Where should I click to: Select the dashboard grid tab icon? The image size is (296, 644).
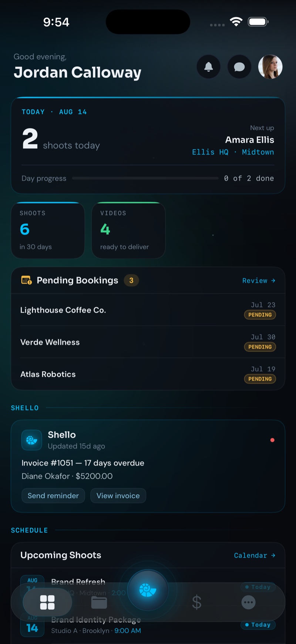point(47,602)
